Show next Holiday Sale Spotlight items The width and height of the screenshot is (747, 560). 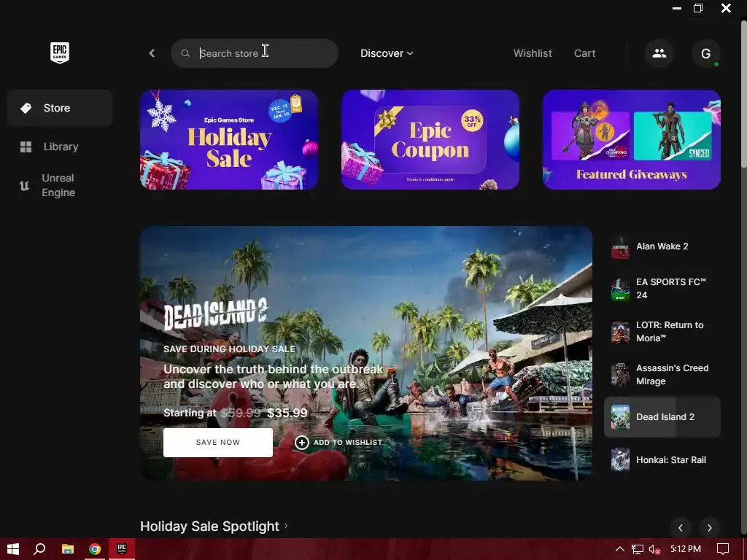coord(709,528)
